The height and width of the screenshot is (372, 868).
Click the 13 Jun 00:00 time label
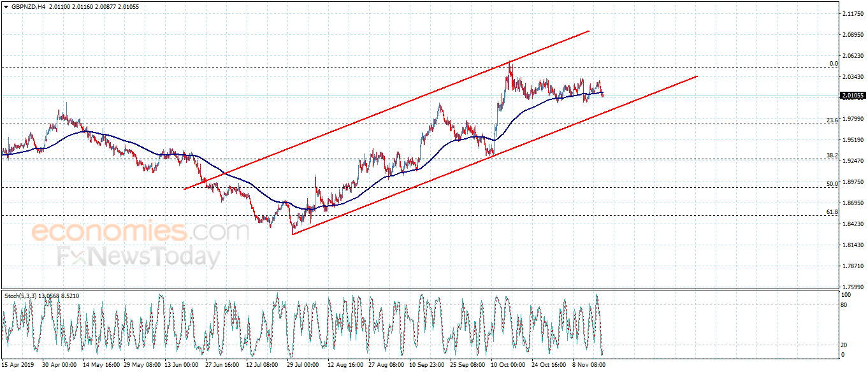pyautogui.click(x=183, y=366)
